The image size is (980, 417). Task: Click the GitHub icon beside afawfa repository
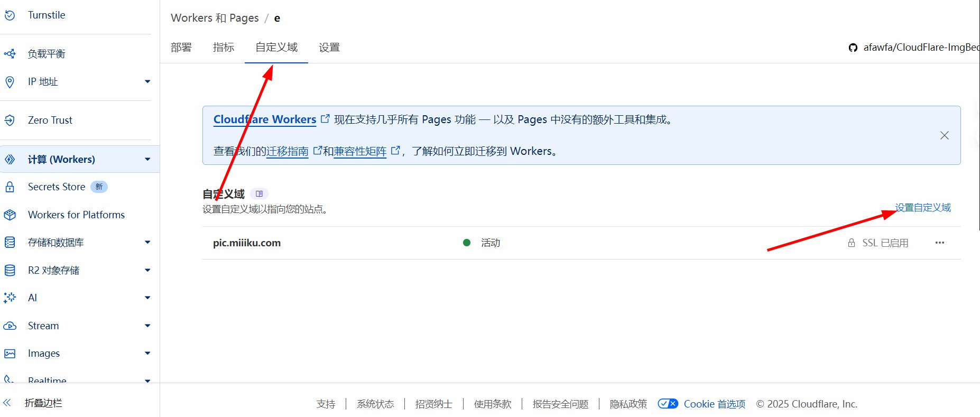click(853, 48)
